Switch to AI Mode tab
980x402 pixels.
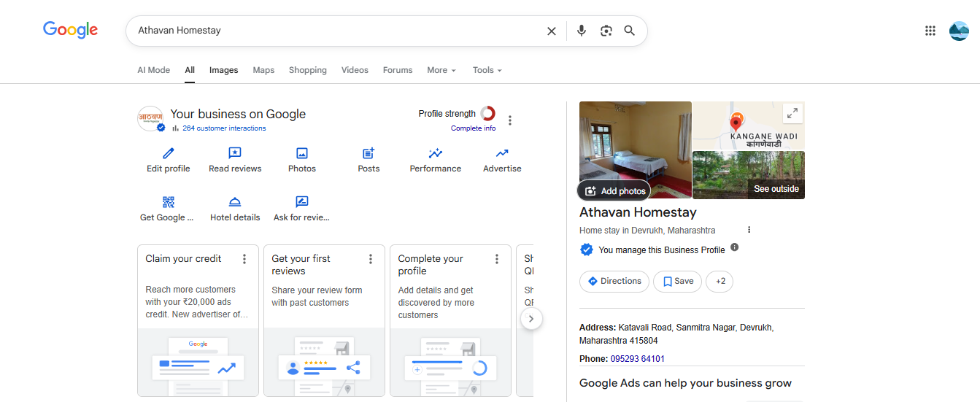pos(154,70)
